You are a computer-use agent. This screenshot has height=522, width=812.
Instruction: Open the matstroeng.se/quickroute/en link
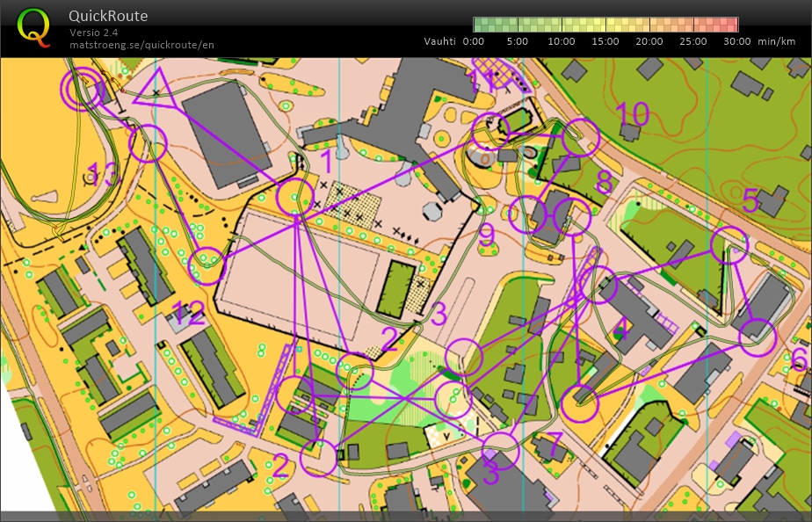pyautogui.click(x=141, y=45)
